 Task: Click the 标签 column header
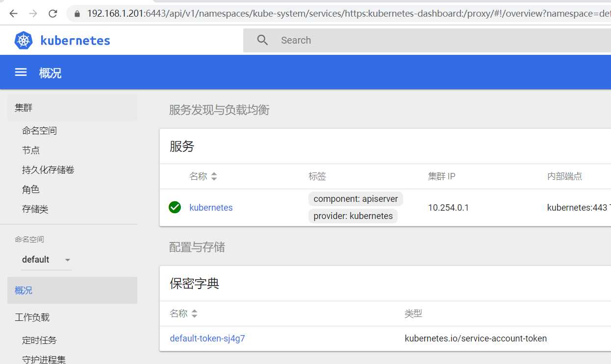pyautogui.click(x=317, y=176)
